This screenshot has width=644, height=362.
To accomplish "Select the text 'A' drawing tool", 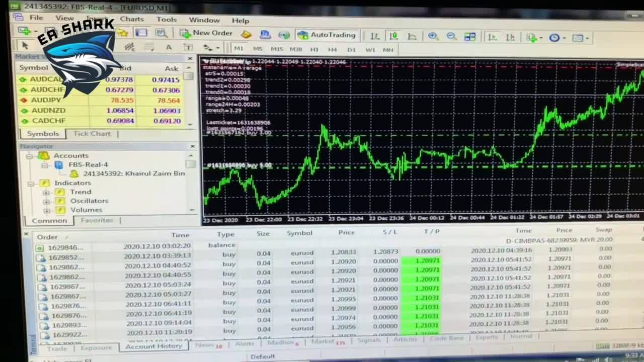I will 169,47.
